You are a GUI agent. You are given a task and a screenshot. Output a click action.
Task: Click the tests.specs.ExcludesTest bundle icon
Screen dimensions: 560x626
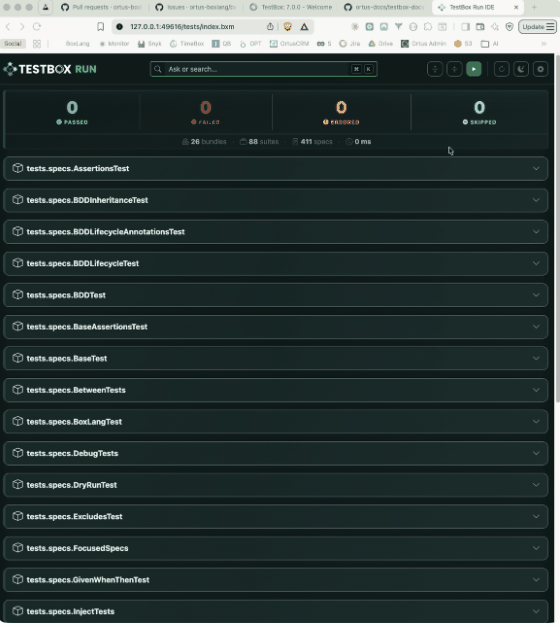pyautogui.click(x=18, y=516)
